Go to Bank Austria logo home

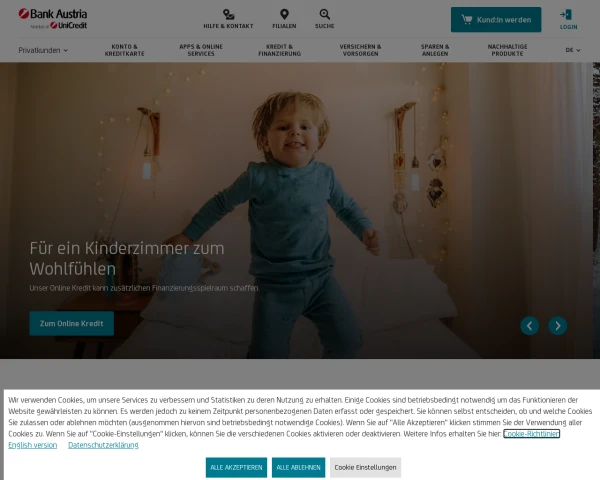53,19
